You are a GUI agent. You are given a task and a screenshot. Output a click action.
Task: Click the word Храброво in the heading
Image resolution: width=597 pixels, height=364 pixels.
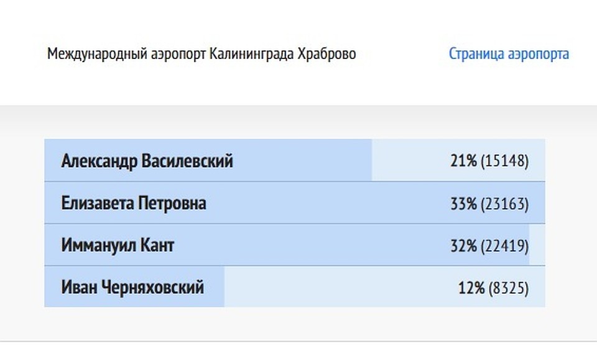click(326, 53)
